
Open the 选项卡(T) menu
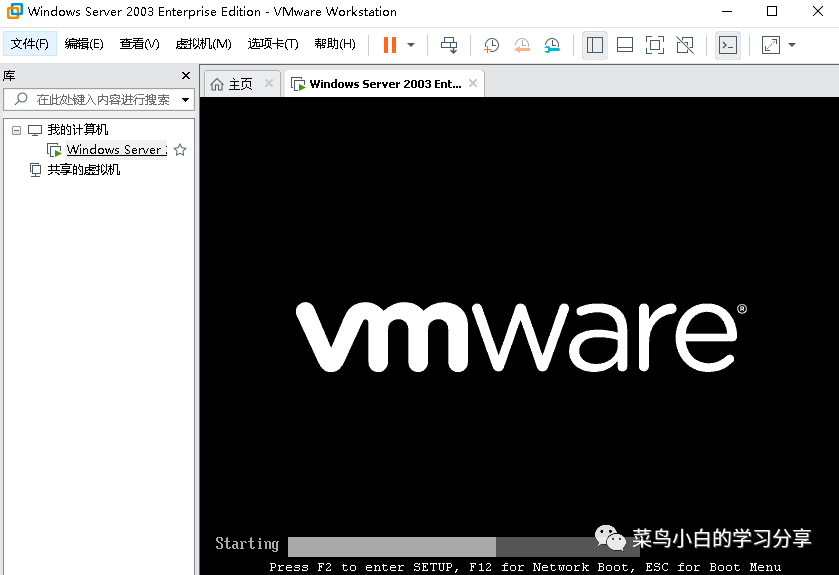pyautogui.click(x=273, y=44)
